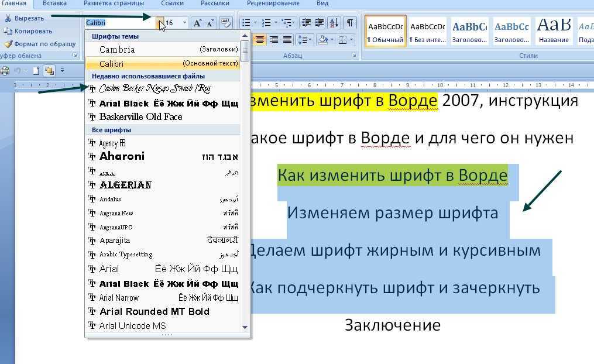Click the font list scroll-up arrow
The image size is (594, 364).
tap(245, 36)
